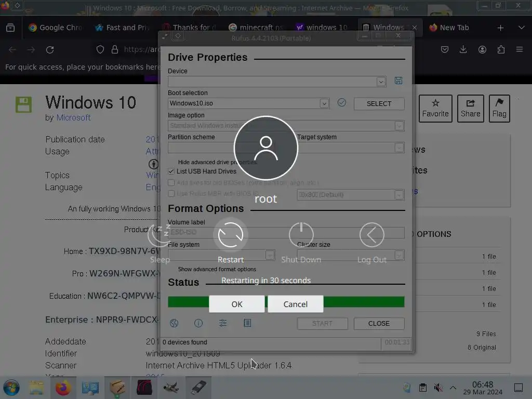Open the Firefox account icon

tap(482, 49)
